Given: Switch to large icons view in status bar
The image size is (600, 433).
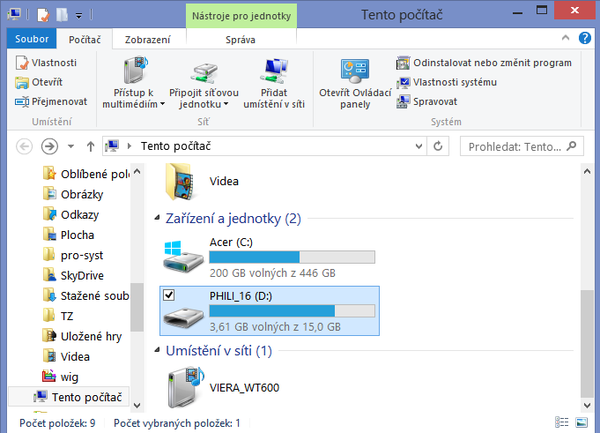Looking at the screenshot, I should click(582, 422).
